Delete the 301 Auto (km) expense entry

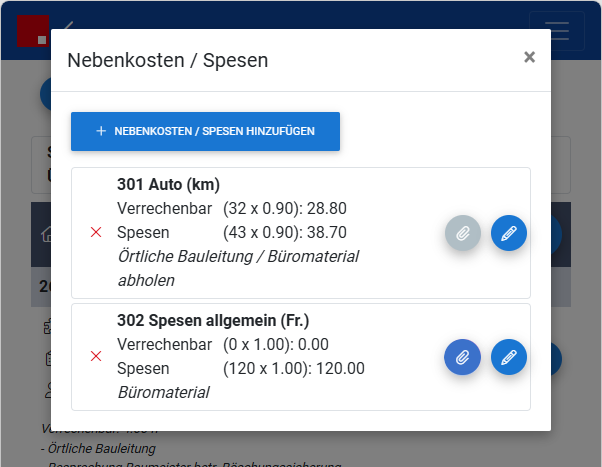coord(96,232)
